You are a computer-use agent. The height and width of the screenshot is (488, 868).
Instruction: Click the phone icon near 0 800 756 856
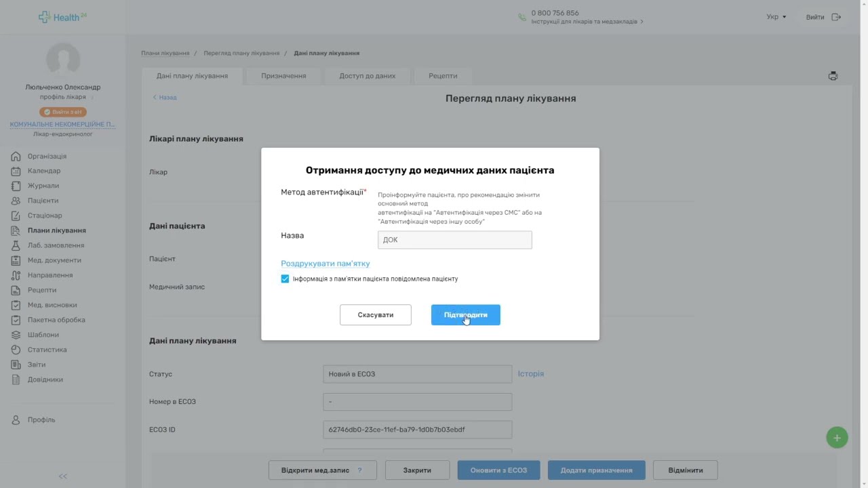click(521, 17)
